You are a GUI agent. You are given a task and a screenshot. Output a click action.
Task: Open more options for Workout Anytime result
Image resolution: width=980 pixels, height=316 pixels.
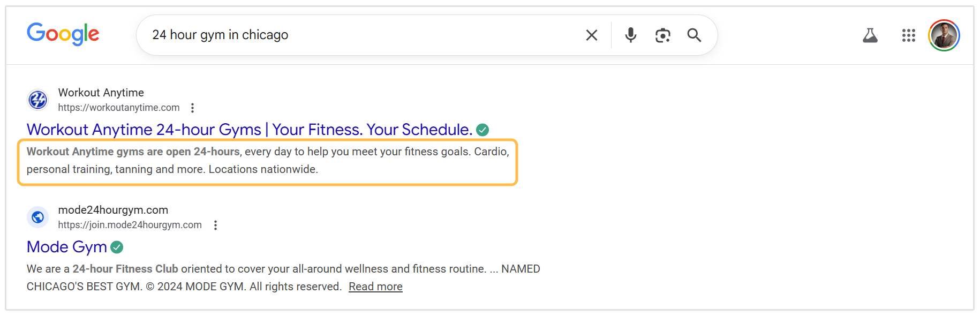pyautogui.click(x=192, y=108)
